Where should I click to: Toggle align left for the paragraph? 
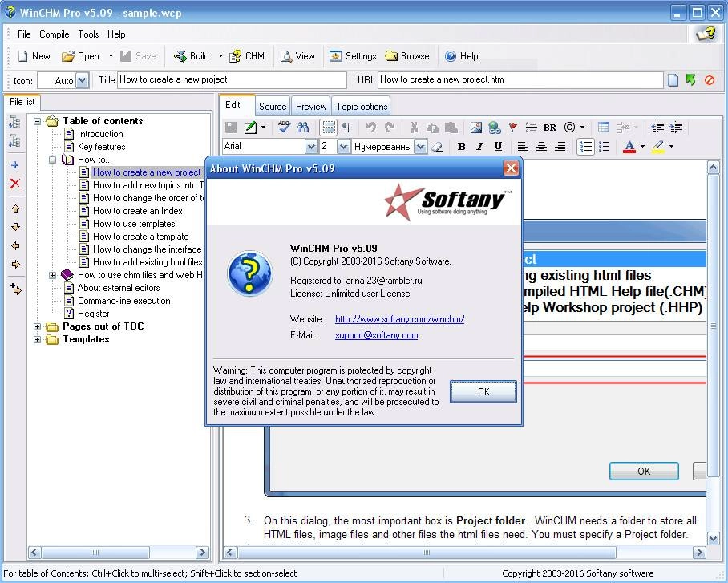(x=523, y=147)
